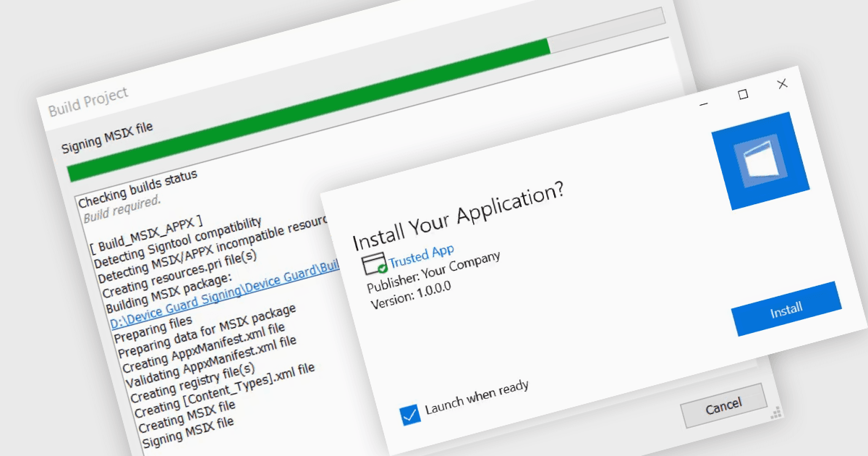Click Cancel in the Build Project window
Viewport: 868px width, 456px height.
pos(723,406)
